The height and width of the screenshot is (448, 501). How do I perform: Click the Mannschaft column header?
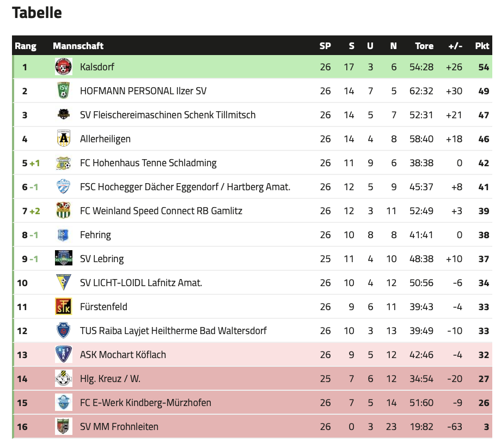coord(78,46)
